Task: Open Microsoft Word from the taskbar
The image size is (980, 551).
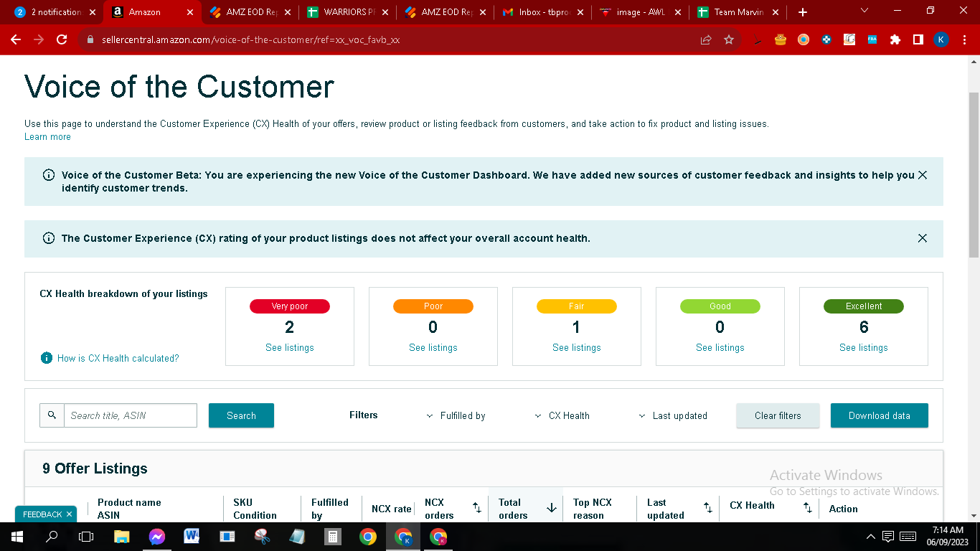Action: pyautogui.click(x=192, y=537)
